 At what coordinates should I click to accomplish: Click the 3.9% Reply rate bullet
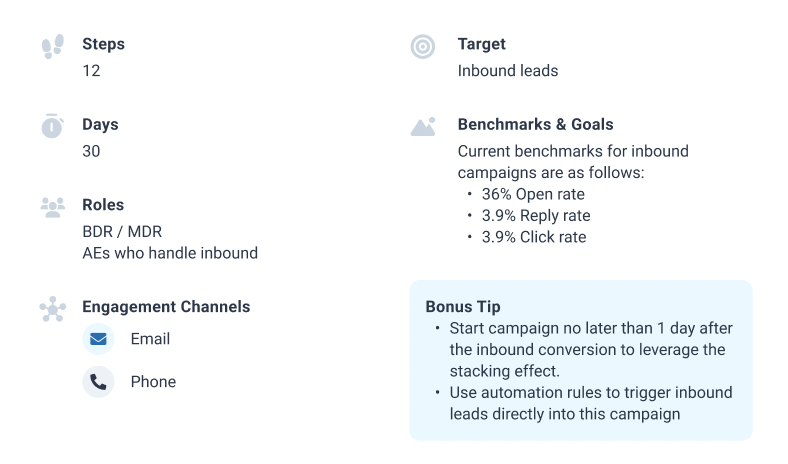tap(536, 216)
